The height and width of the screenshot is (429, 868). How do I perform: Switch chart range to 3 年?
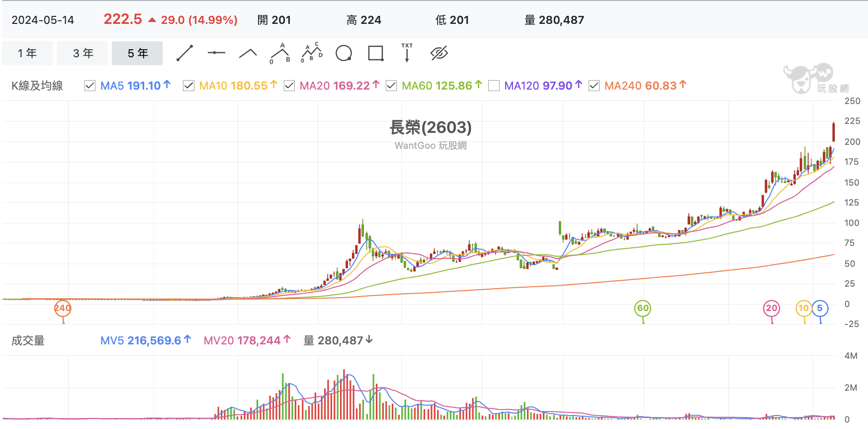pos(83,53)
